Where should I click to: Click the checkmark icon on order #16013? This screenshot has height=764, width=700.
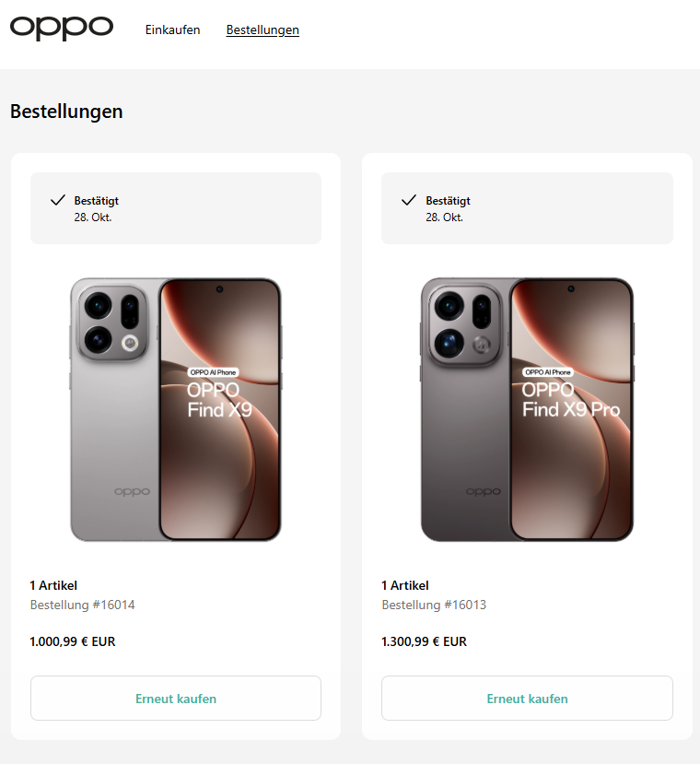[x=409, y=200]
